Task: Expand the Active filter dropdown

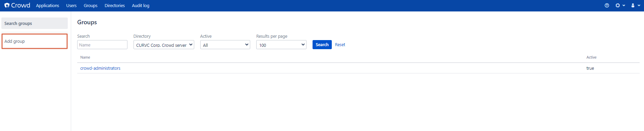Action: click(225, 45)
